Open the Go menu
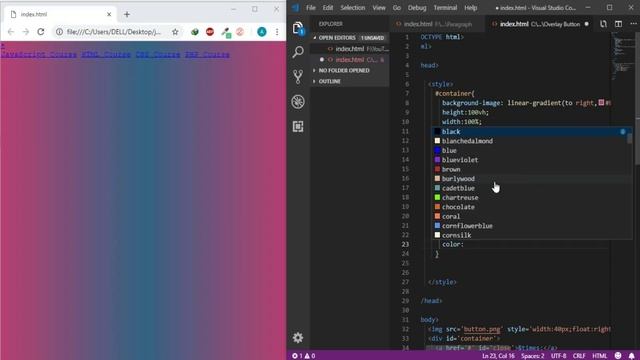This screenshot has height=360, width=640. [x=397, y=7]
